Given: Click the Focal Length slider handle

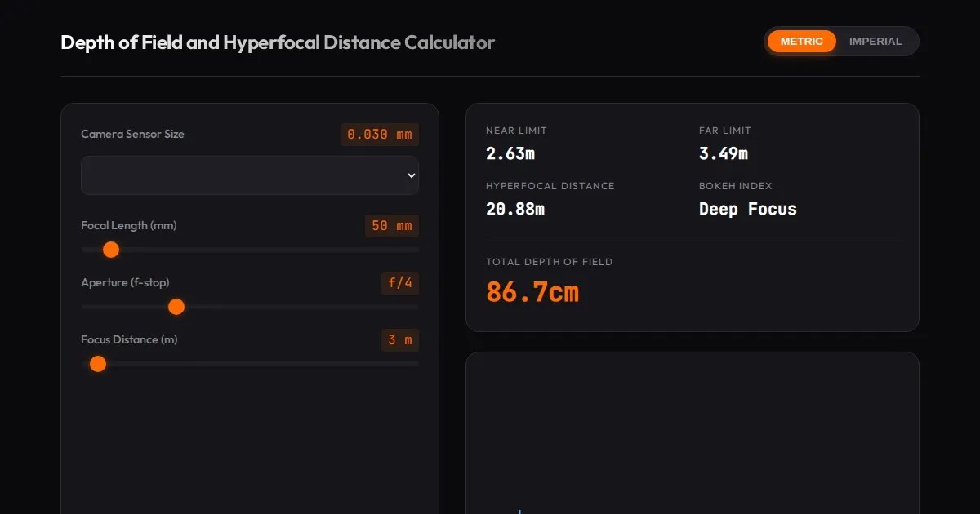Looking at the screenshot, I should (x=111, y=250).
